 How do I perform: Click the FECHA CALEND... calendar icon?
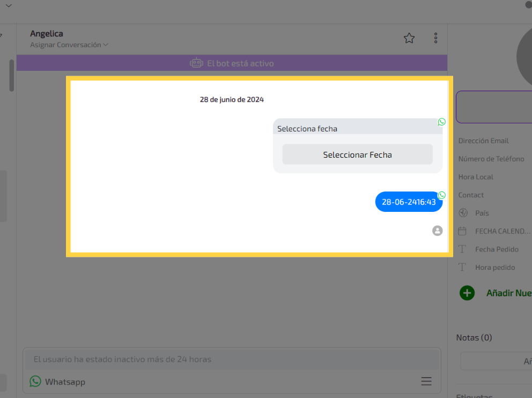coord(462,231)
